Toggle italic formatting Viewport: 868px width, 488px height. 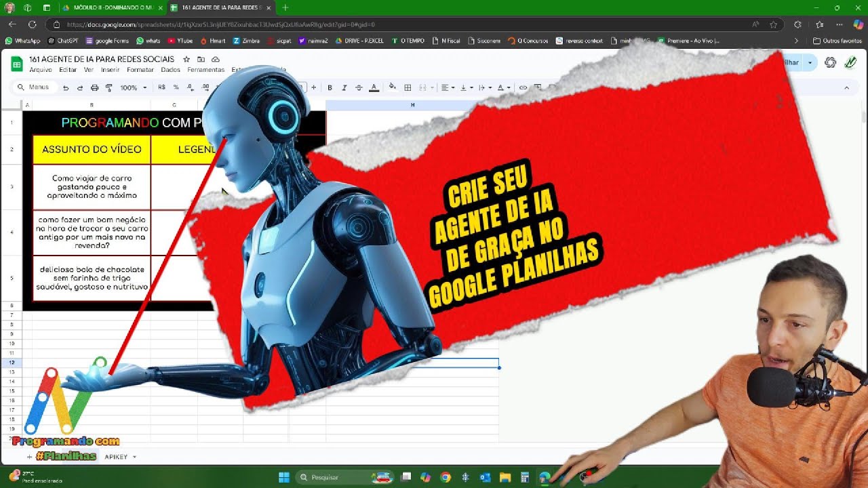(344, 87)
